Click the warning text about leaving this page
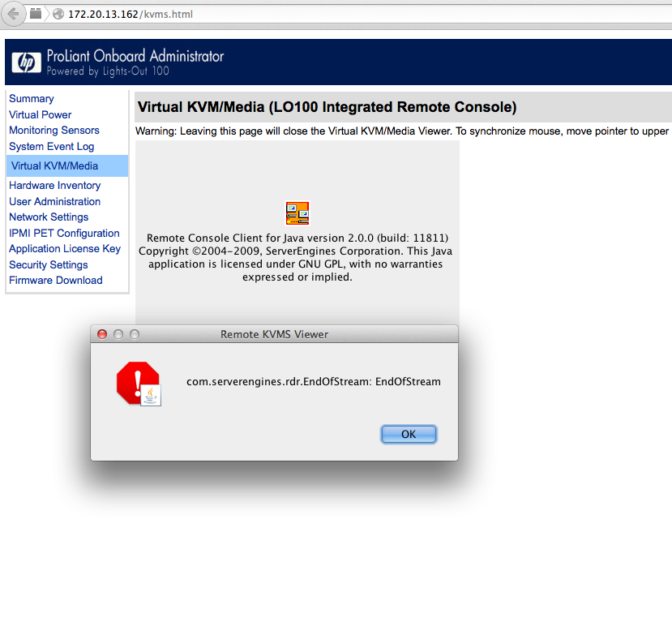Image resolution: width=672 pixels, height=618 pixels. [402, 131]
